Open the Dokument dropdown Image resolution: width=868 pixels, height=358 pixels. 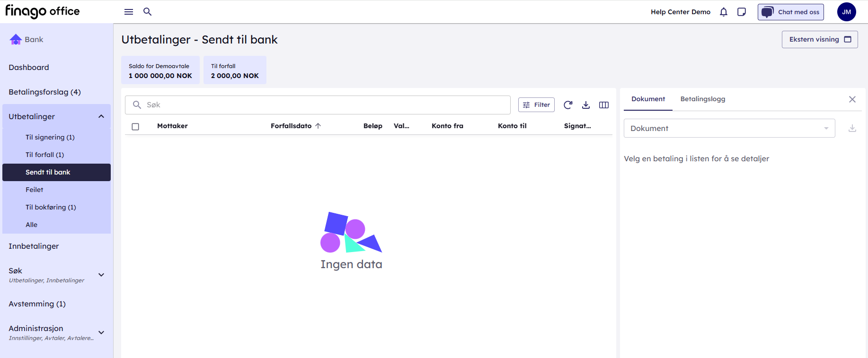click(x=729, y=128)
